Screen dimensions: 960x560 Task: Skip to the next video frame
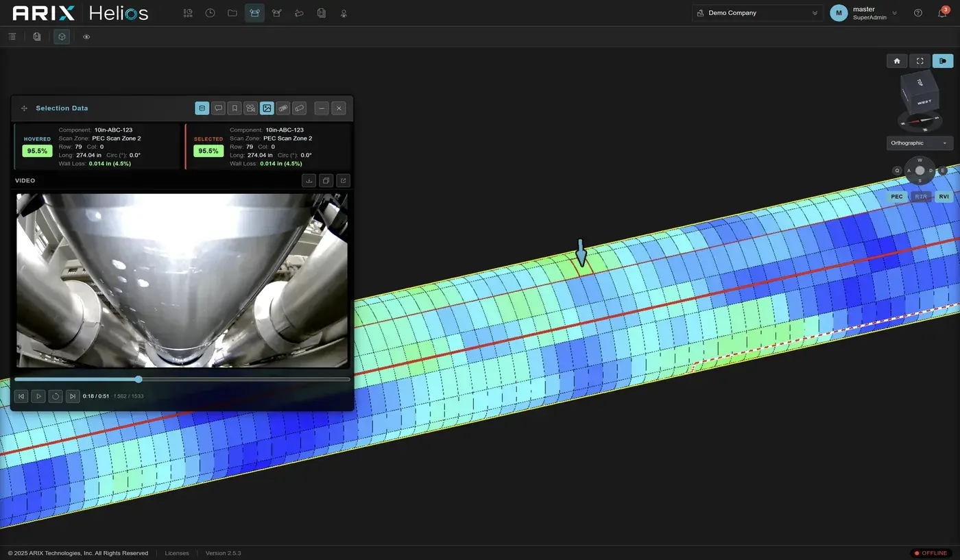pyautogui.click(x=73, y=396)
